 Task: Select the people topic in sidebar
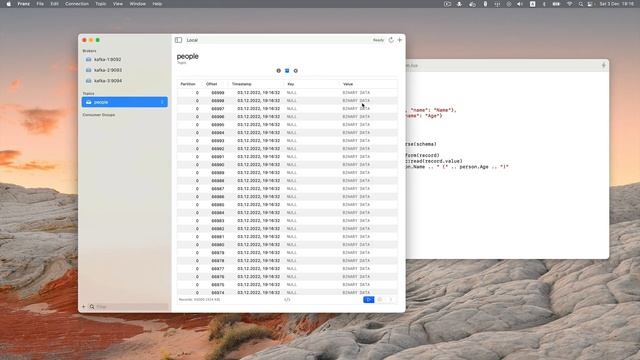(124, 102)
